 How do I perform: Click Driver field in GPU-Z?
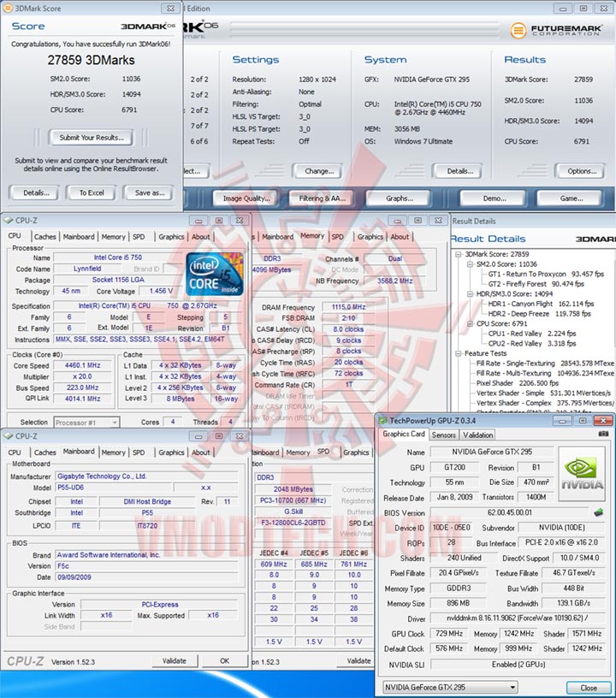coord(518,618)
